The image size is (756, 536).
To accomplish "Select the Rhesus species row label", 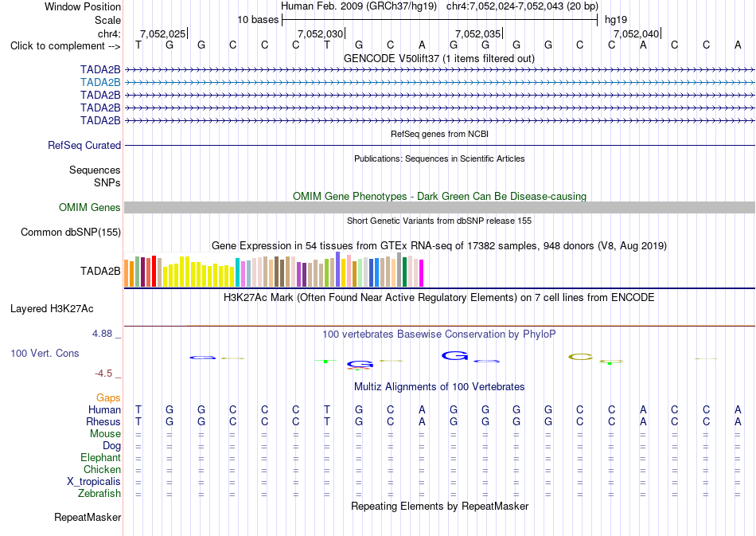I will (103, 421).
